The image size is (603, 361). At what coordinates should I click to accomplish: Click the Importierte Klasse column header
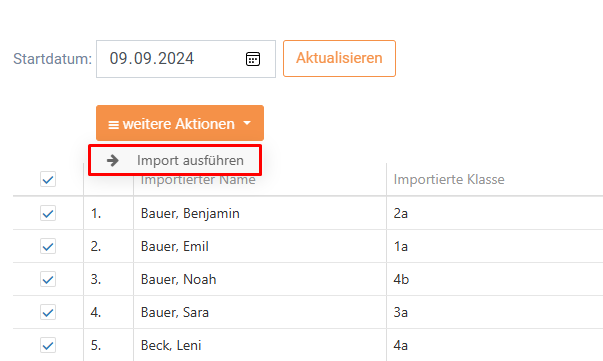[449, 179]
